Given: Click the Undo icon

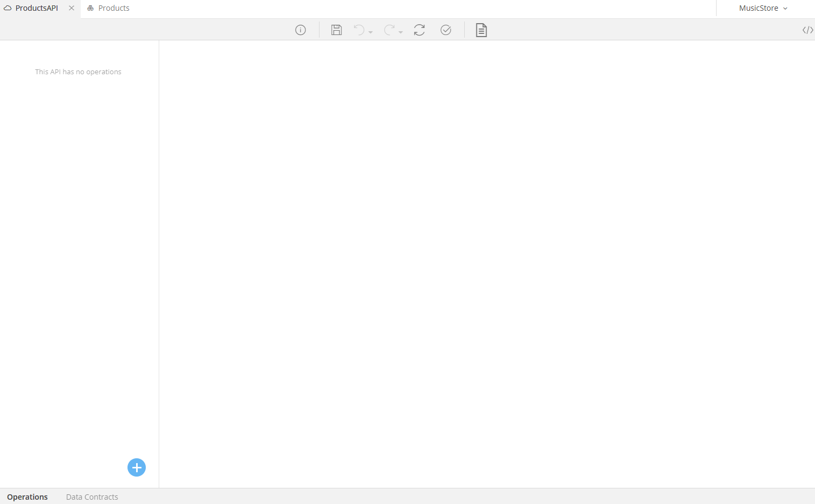Looking at the screenshot, I should [360, 30].
